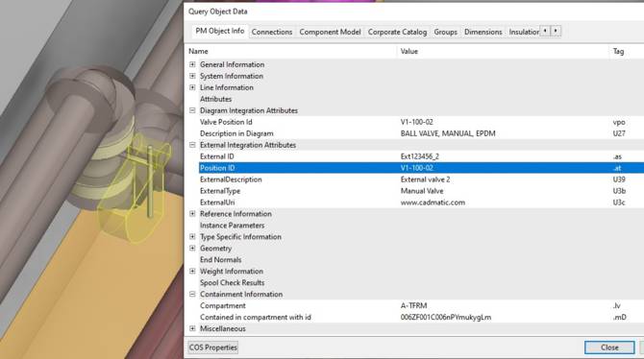The image size is (644, 359).
Task: Expand the System Information section
Action: pos(192,76)
